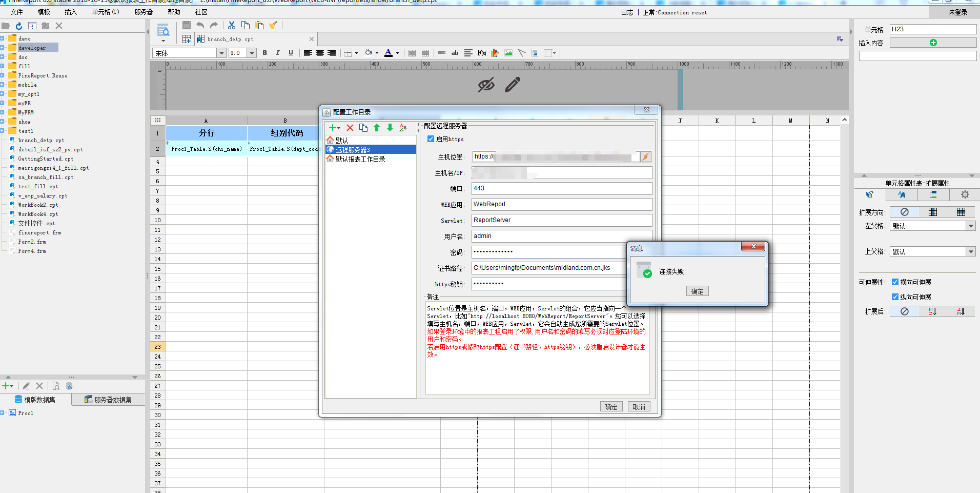Click the 用户名 field containing admin
Image resolution: width=980 pixels, height=493 pixels.
[x=562, y=236]
